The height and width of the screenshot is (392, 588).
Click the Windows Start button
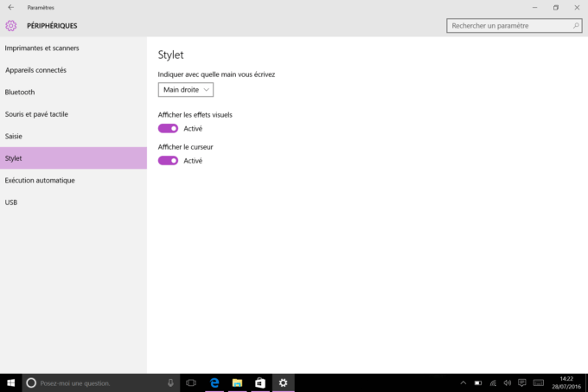tap(11, 383)
